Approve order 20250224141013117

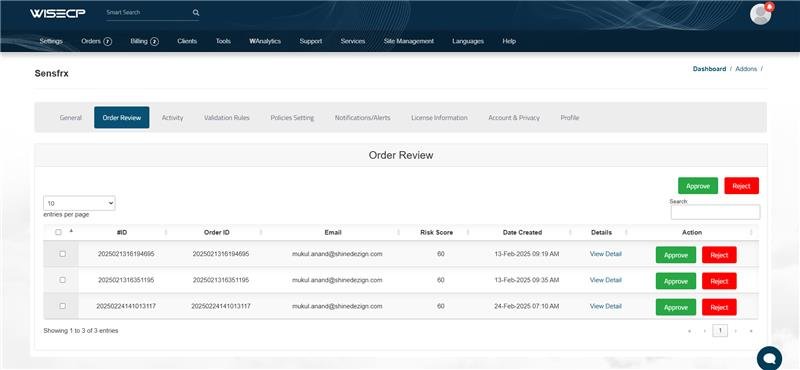click(x=676, y=307)
